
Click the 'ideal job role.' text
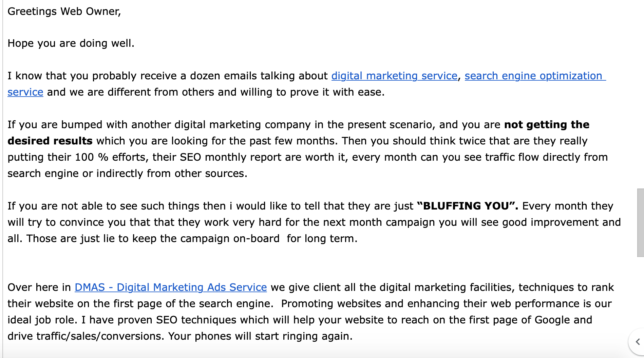[43, 320]
